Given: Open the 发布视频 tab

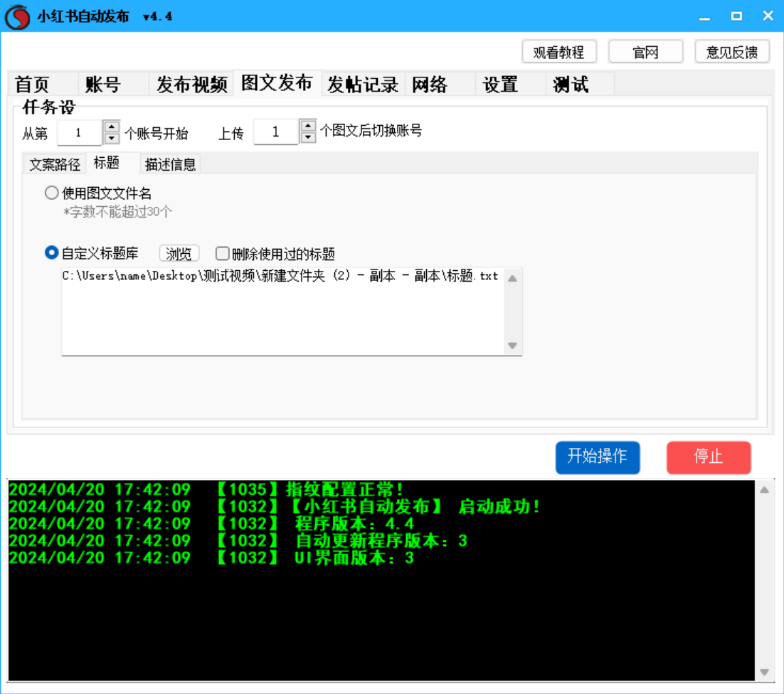Looking at the screenshot, I should coord(192,84).
